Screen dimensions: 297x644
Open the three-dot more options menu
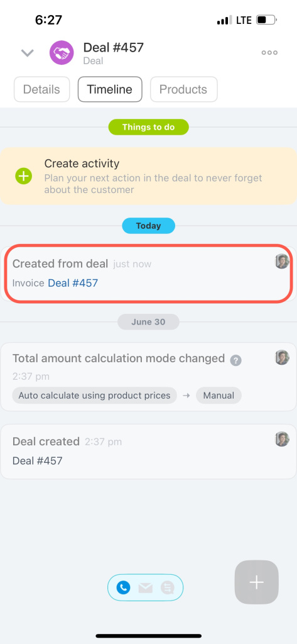pos(269,53)
